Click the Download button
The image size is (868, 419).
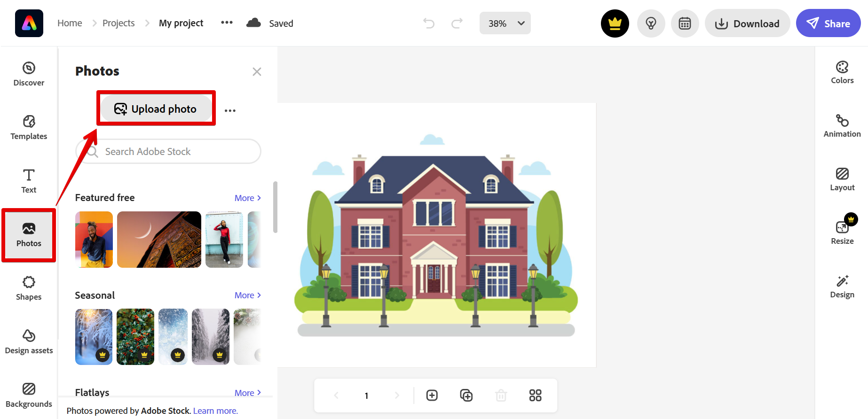point(747,23)
